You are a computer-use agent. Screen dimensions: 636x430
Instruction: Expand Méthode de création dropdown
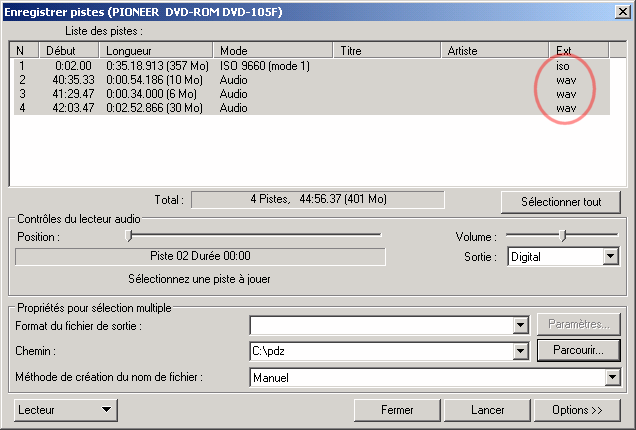(611, 378)
